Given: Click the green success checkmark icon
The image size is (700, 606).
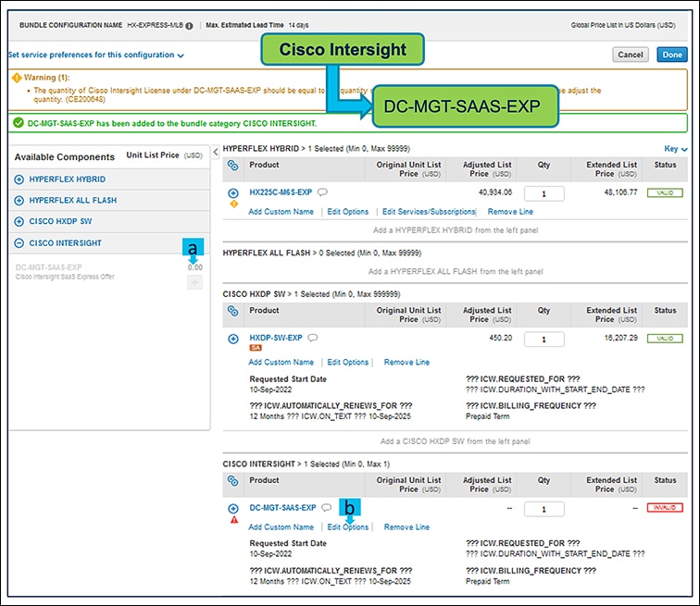Looking at the screenshot, I should click(19, 123).
